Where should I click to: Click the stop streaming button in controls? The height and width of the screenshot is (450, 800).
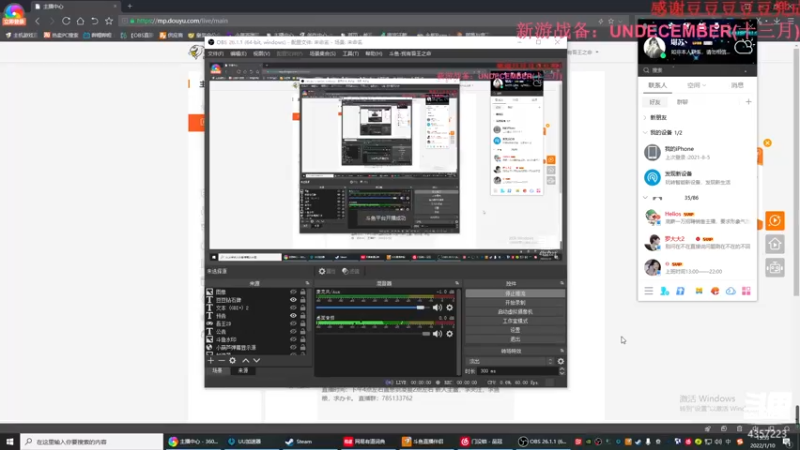click(515, 293)
